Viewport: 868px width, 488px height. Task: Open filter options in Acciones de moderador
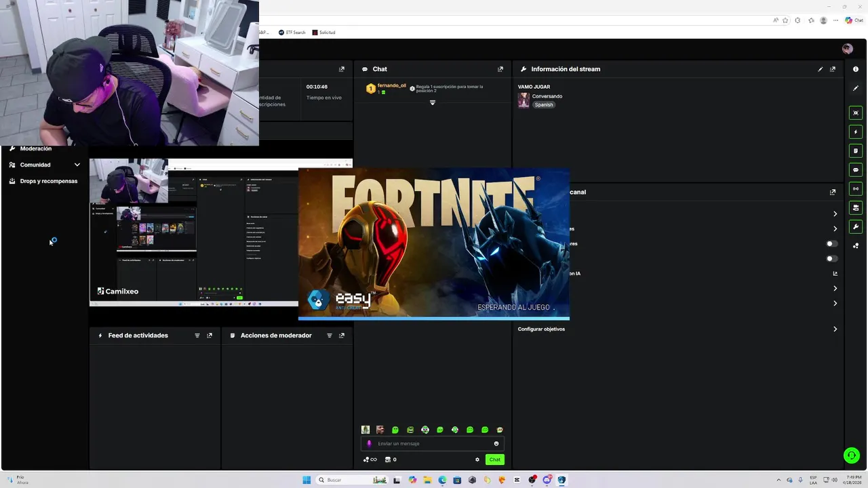[330, 335]
